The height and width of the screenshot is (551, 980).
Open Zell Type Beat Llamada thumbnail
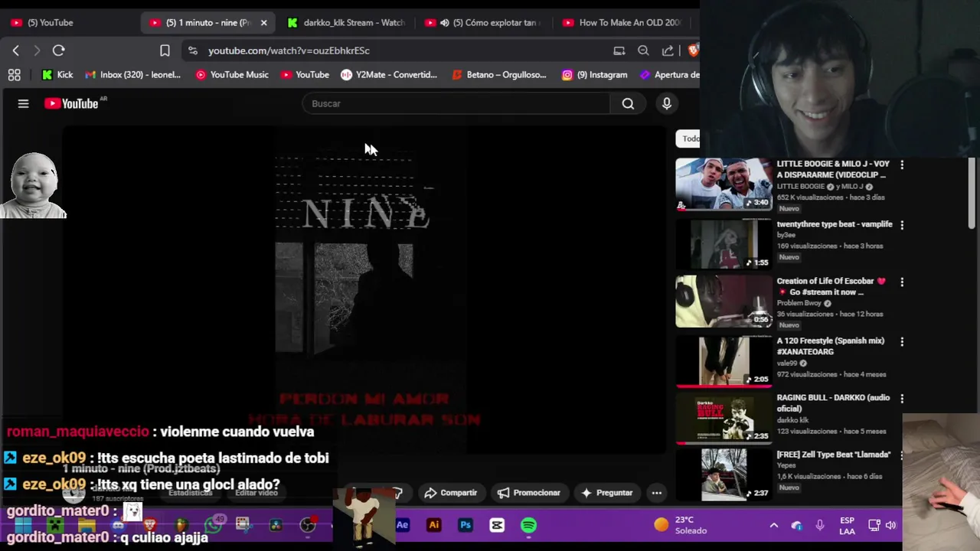click(x=724, y=474)
